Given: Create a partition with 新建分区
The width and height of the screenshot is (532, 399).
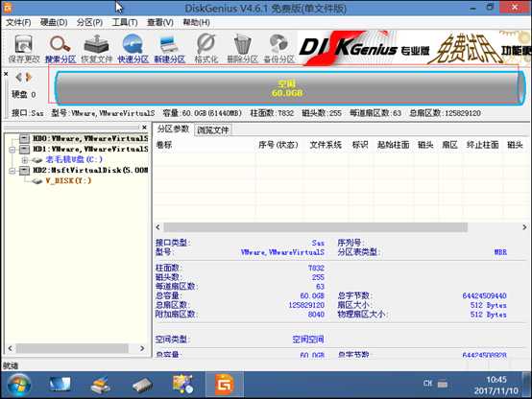Looking at the screenshot, I should 169,49.
